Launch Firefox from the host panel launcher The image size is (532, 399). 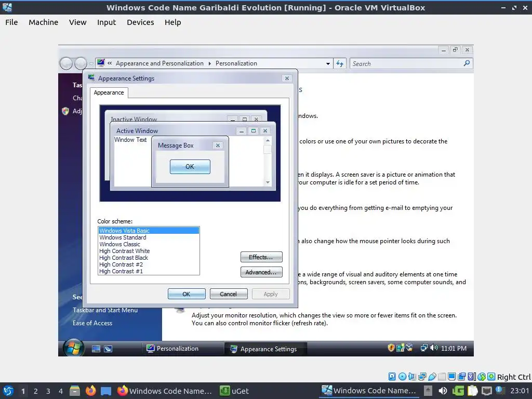(90, 391)
